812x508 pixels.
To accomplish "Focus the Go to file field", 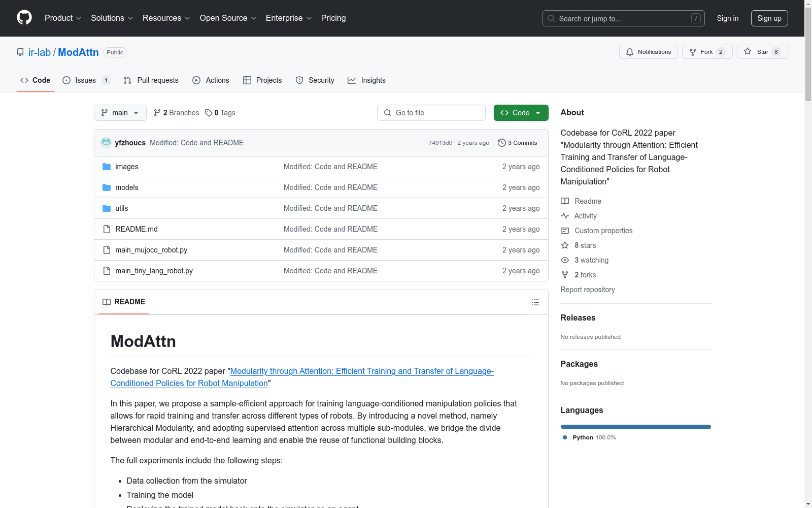I will click(x=431, y=113).
